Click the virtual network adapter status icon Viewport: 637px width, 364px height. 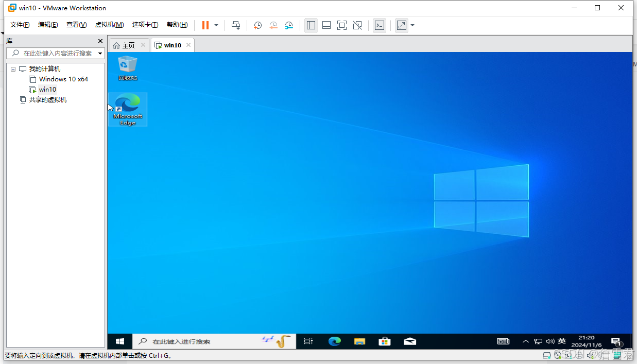(569, 355)
